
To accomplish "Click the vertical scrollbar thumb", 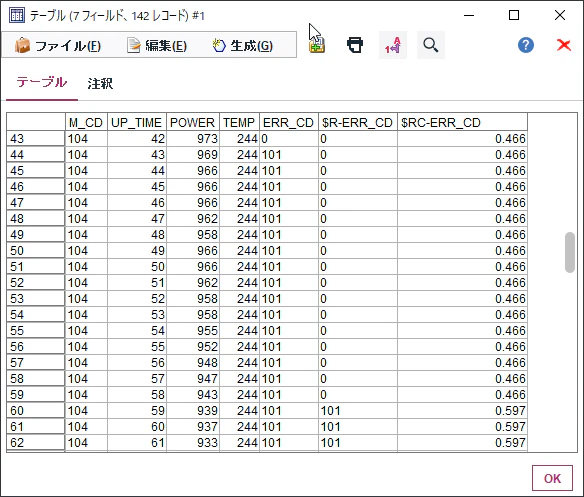I will [569, 252].
